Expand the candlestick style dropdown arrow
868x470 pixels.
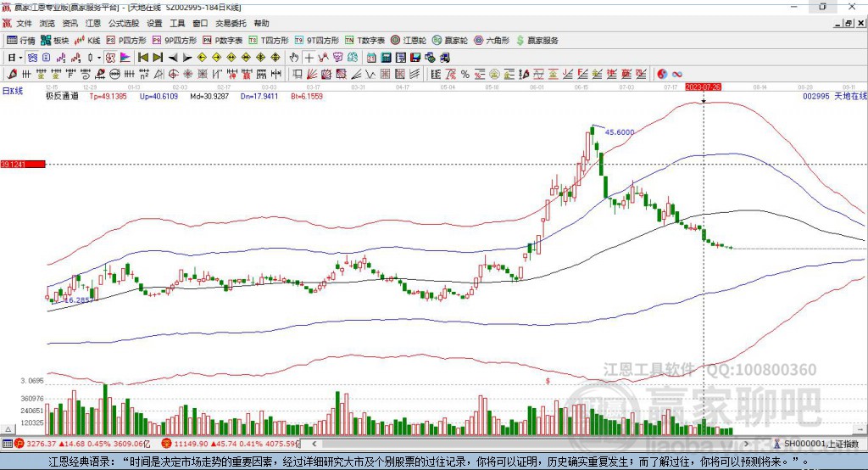tap(99, 58)
